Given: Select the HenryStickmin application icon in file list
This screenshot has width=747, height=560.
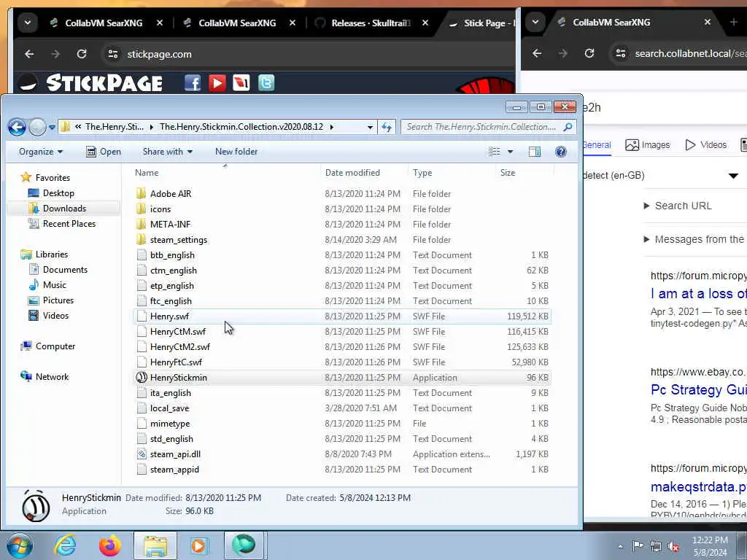Looking at the screenshot, I should [142, 378].
